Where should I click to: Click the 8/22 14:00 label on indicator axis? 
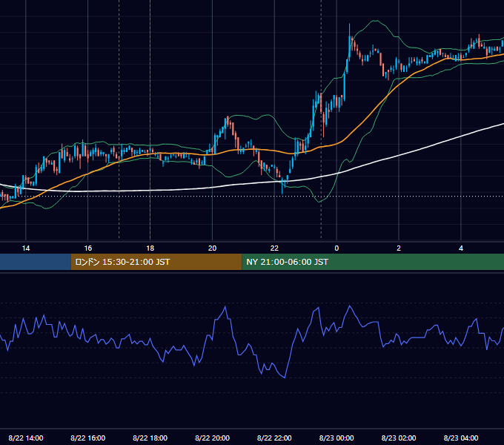pyautogui.click(x=26, y=438)
